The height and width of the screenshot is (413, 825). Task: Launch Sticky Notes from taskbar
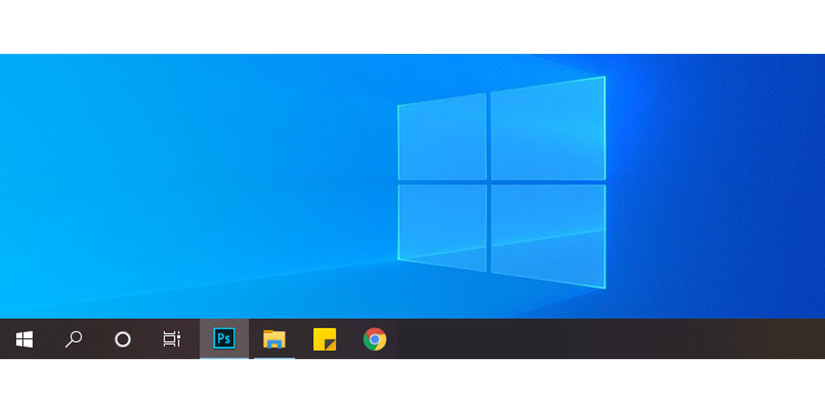[x=325, y=339]
